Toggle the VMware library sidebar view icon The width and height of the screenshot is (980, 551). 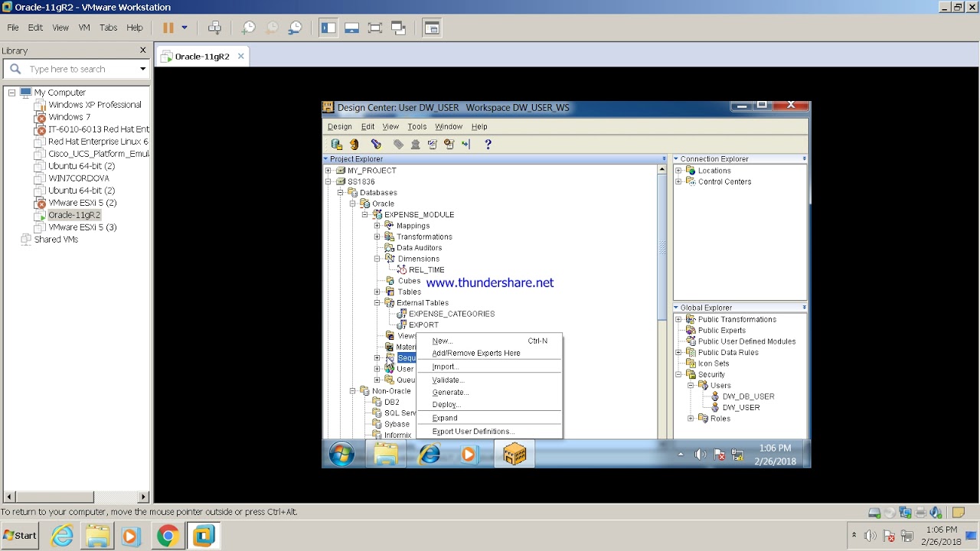328,28
